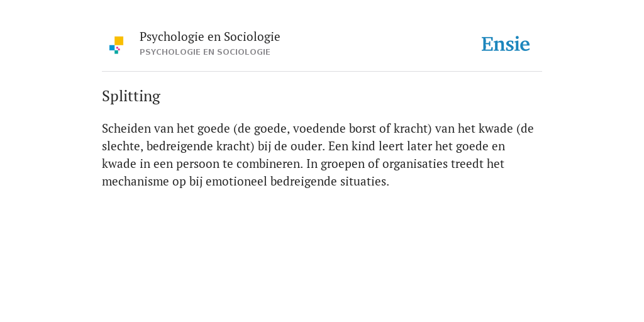Click the blue square in the logo
This screenshot has height=322, width=644.
point(112,48)
